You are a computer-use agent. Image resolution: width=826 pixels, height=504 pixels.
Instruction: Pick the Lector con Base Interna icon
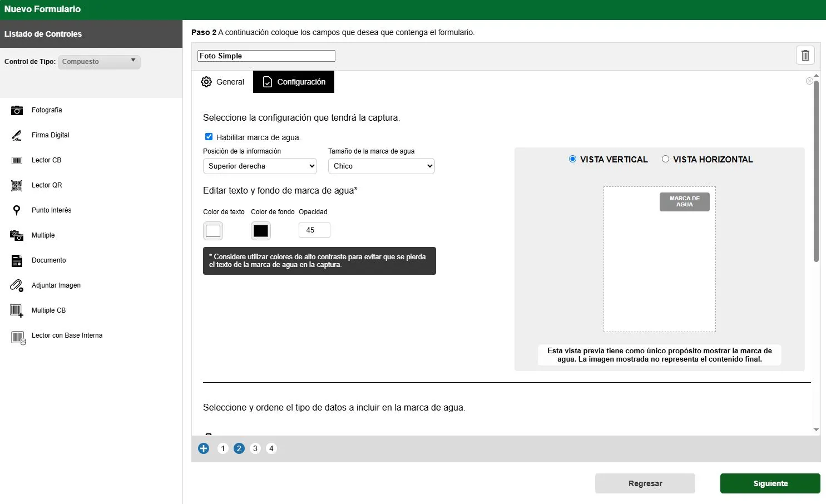pyautogui.click(x=18, y=338)
